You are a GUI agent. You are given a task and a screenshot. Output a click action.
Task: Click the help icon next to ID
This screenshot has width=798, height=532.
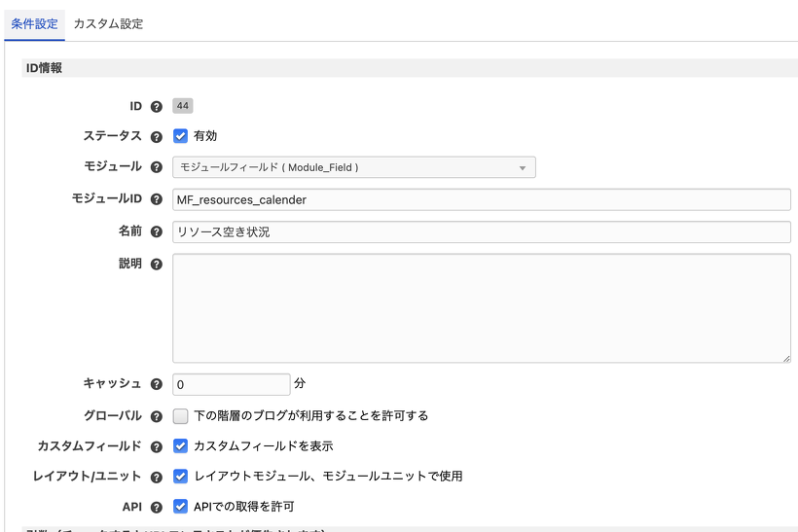point(157,106)
